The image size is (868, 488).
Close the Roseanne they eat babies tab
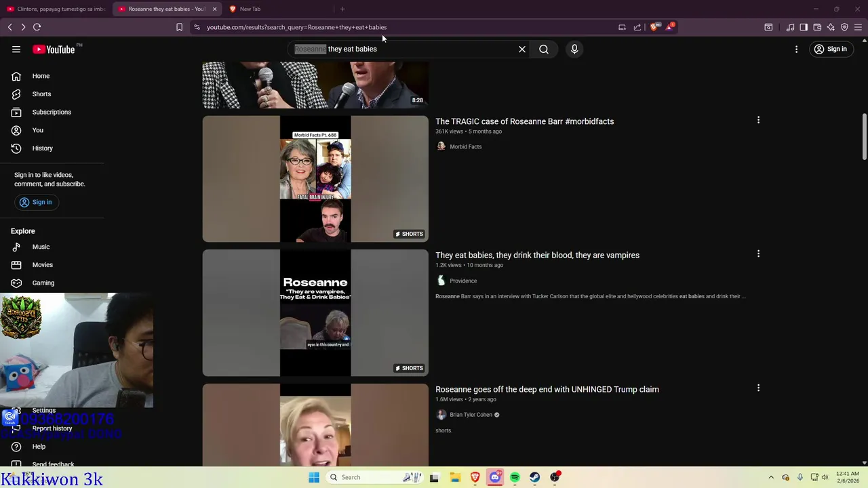coord(214,9)
